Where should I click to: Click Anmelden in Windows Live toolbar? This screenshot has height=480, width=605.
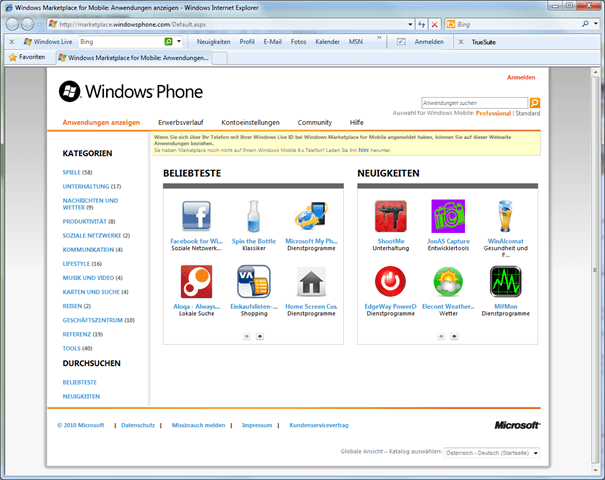pyautogui.click(x=429, y=42)
